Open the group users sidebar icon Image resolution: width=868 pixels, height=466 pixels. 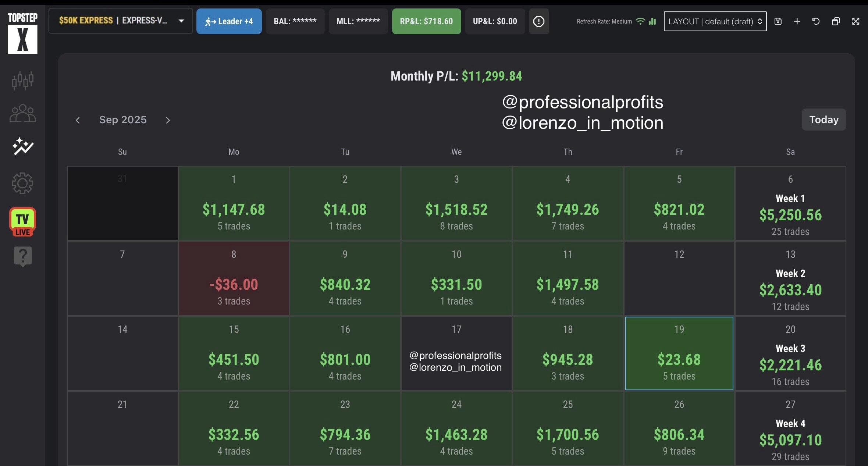click(x=22, y=113)
